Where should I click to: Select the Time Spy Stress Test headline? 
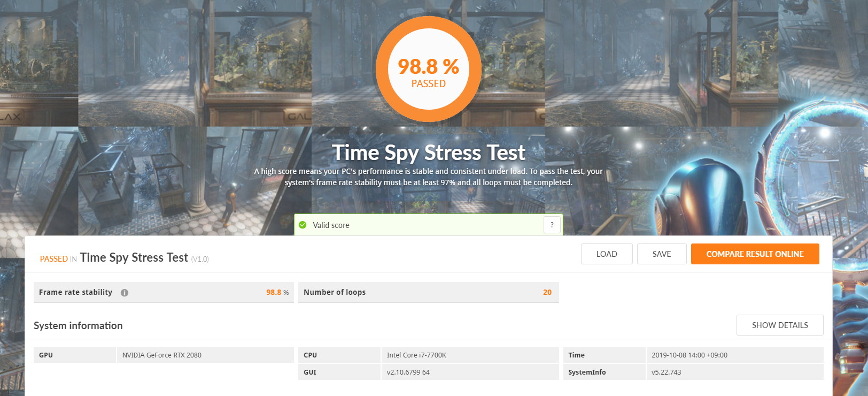(x=429, y=153)
